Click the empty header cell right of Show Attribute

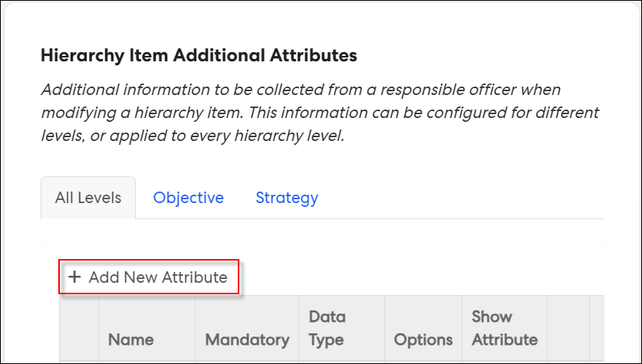(x=568, y=328)
